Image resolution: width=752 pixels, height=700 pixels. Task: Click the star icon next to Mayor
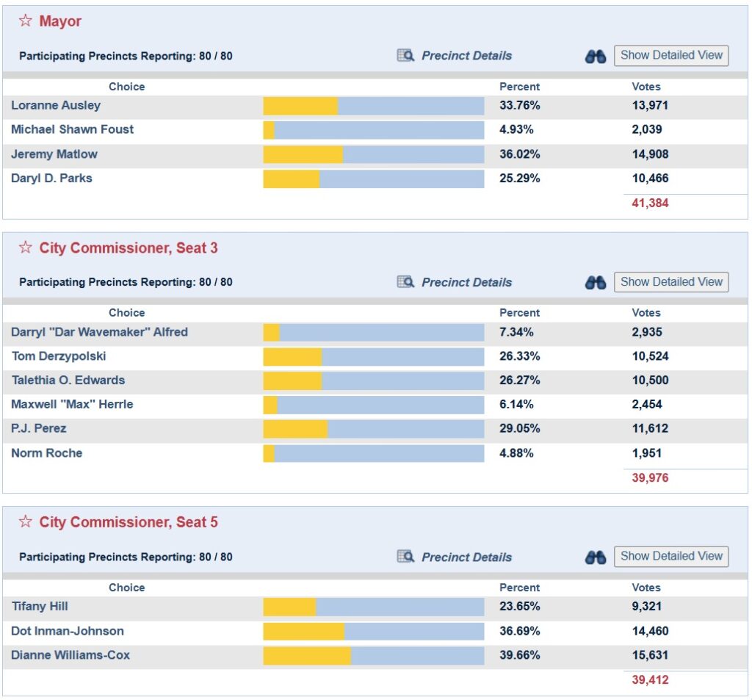pos(26,21)
